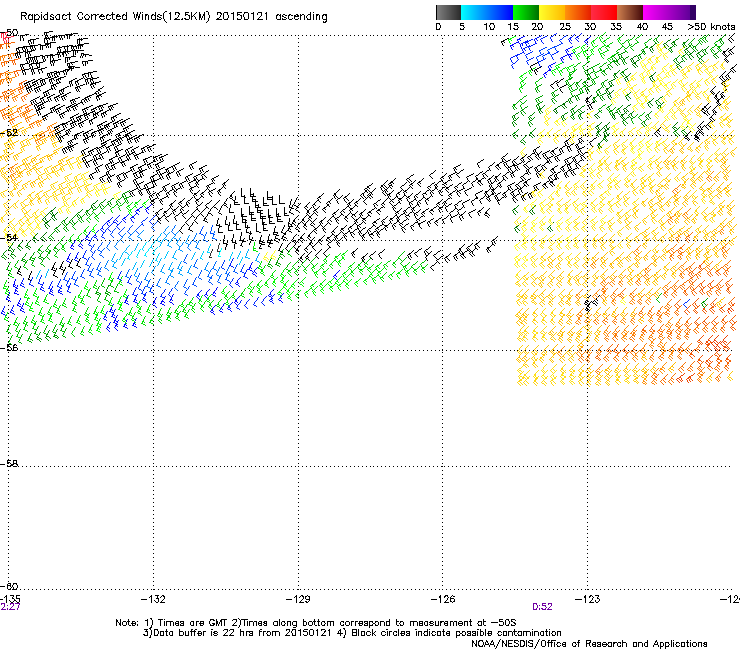This screenshot has width=740, height=650.
Task: Click the '-56' latitude axis label
Action: 9,347
